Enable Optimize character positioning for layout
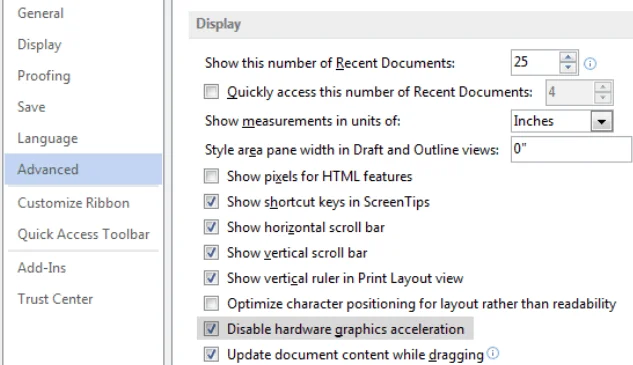 [x=211, y=303]
